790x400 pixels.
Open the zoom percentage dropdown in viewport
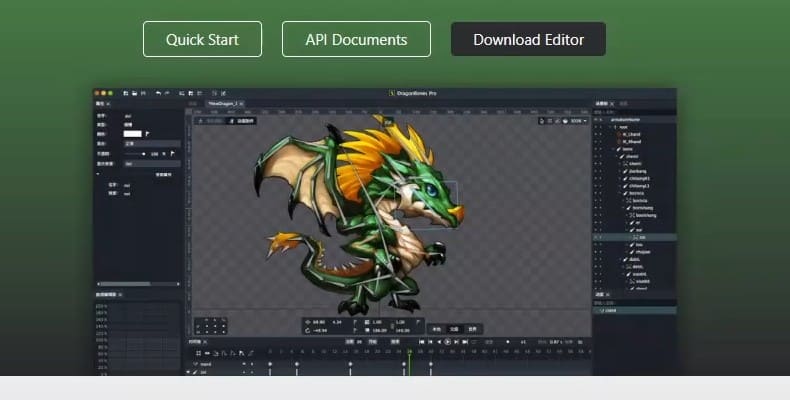[x=575, y=121]
